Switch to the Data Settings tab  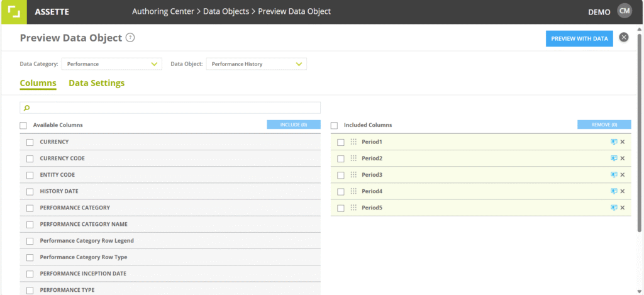tap(96, 83)
